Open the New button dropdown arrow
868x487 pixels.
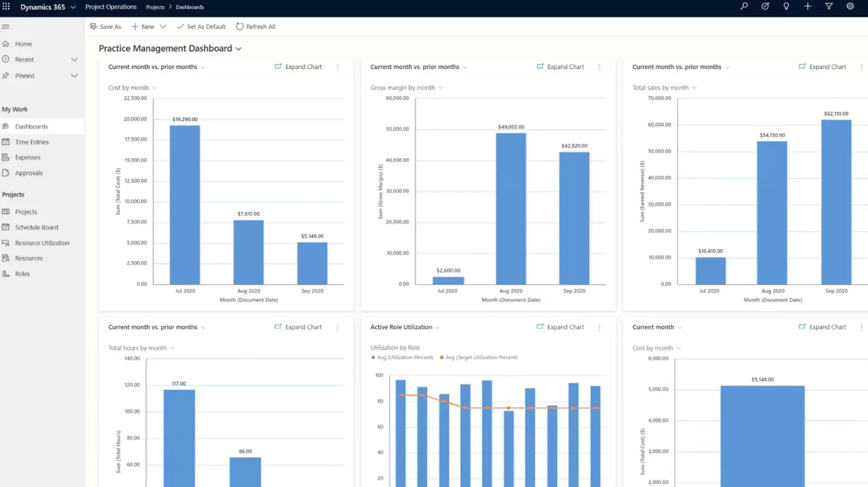click(163, 27)
